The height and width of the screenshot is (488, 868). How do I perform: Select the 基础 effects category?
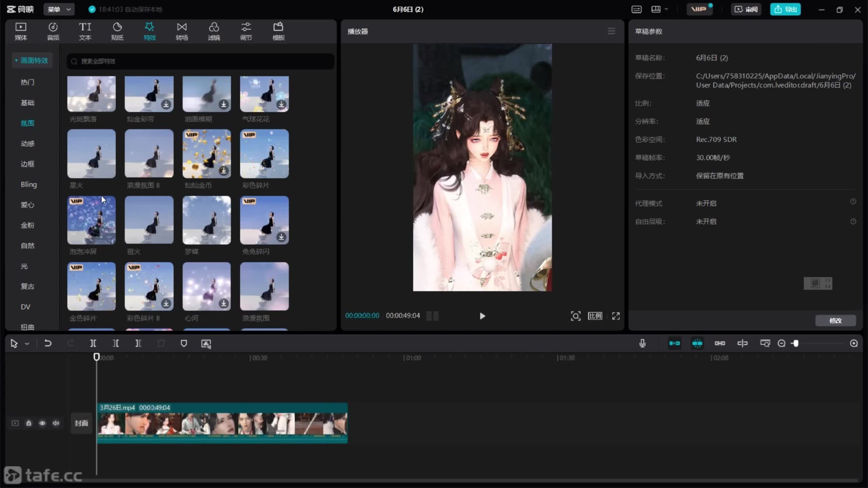[x=27, y=103]
